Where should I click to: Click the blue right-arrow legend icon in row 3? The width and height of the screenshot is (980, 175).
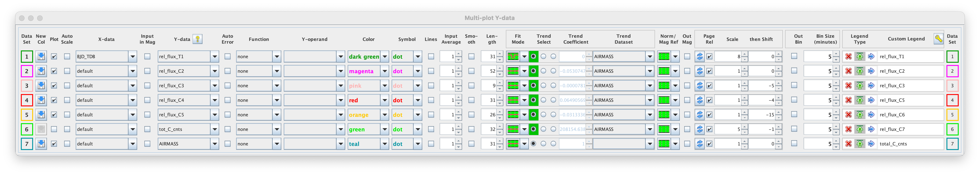click(871, 85)
